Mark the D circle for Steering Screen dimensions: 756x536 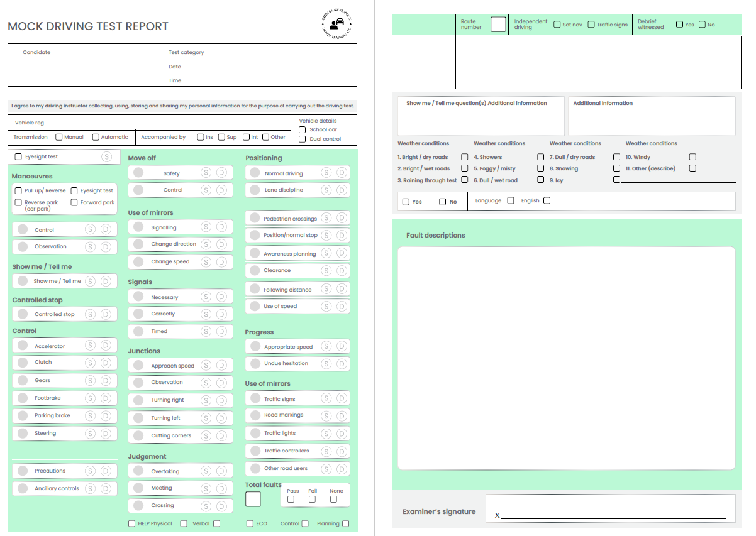[106, 434]
